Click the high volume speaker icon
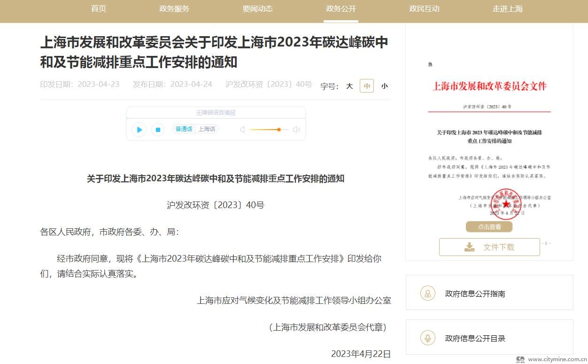Viewport: 588px width, 364px height. pos(296,130)
